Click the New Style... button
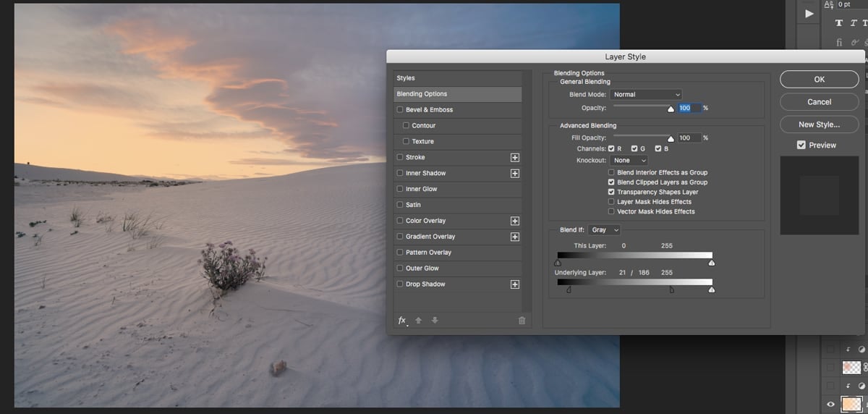Image resolution: width=868 pixels, height=414 pixels. coord(819,124)
